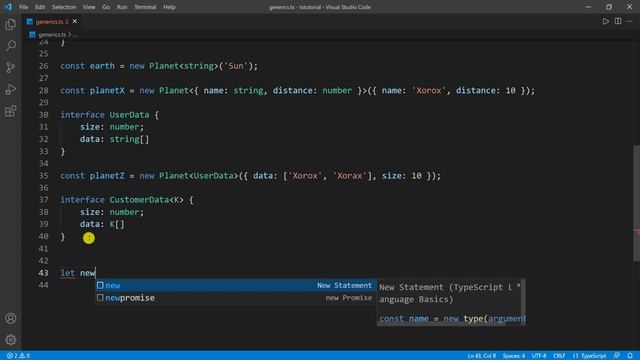Open the Help menu

coord(169,7)
